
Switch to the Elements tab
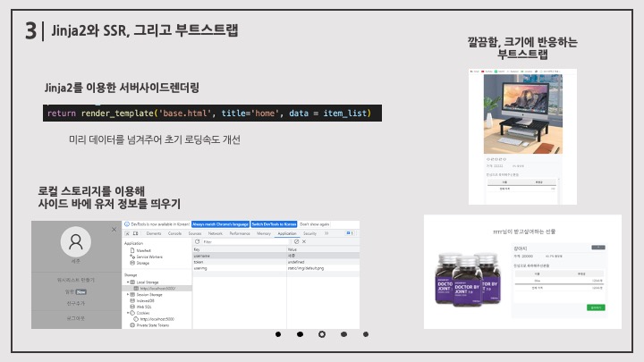pos(154,233)
